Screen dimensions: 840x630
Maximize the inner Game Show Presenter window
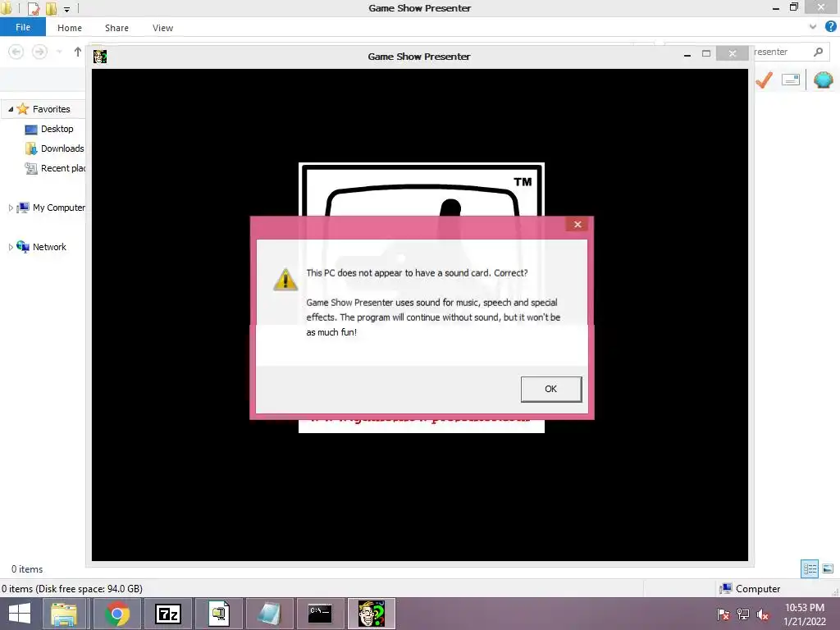706,53
